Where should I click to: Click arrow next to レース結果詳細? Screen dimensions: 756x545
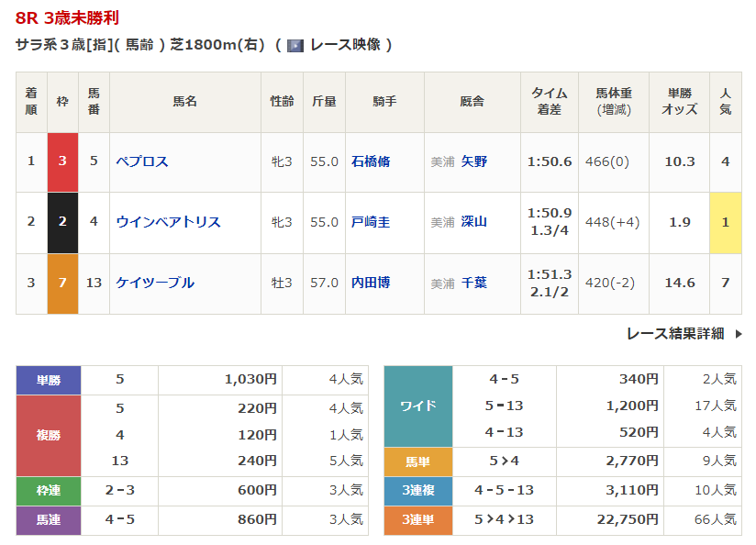(x=739, y=334)
